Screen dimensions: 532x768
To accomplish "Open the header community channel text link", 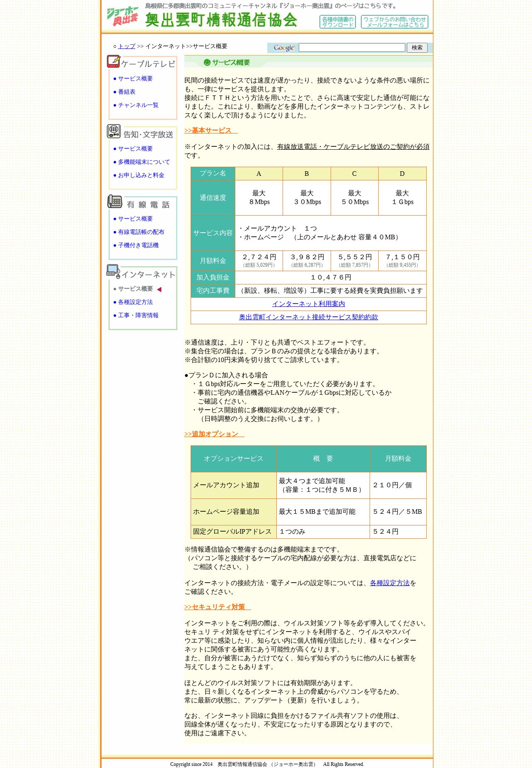I will tap(271, 6).
